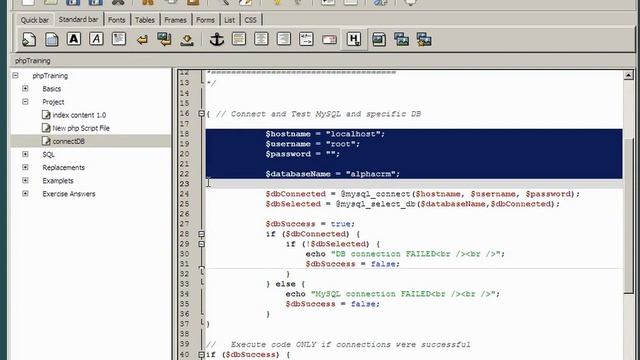Select the Project tree label
The height and width of the screenshot is (360, 640).
pos(53,102)
